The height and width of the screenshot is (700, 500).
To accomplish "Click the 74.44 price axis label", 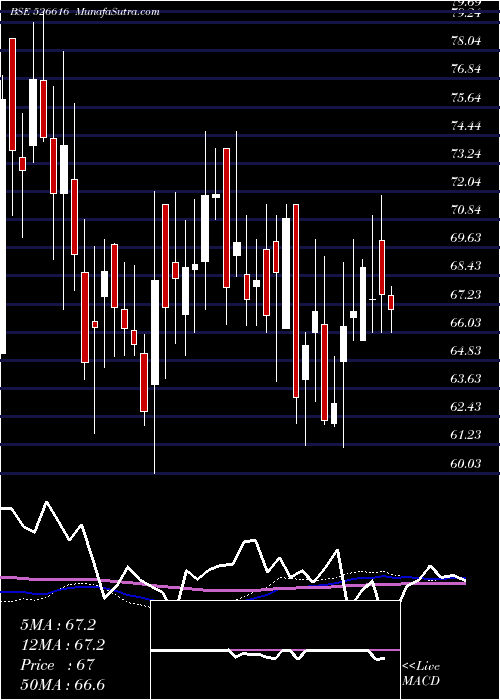I will click(x=466, y=125).
